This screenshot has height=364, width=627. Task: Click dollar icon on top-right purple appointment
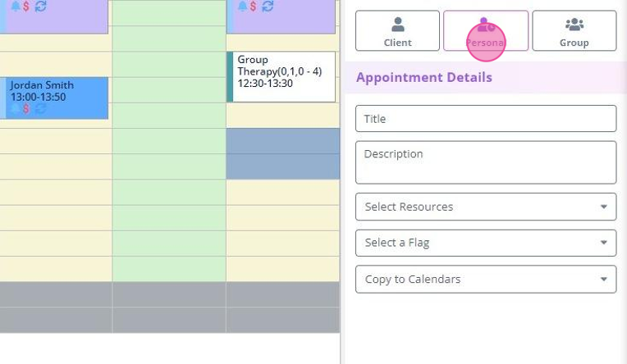(x=253, y=7)
